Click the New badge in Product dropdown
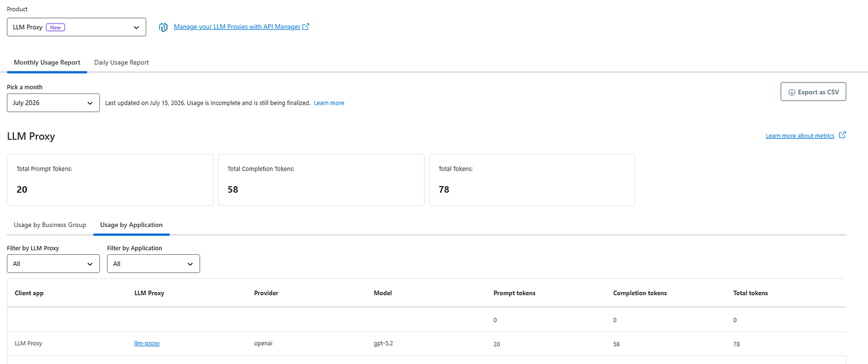The width and height of the screenshot is (868, 364). point(56,27)
